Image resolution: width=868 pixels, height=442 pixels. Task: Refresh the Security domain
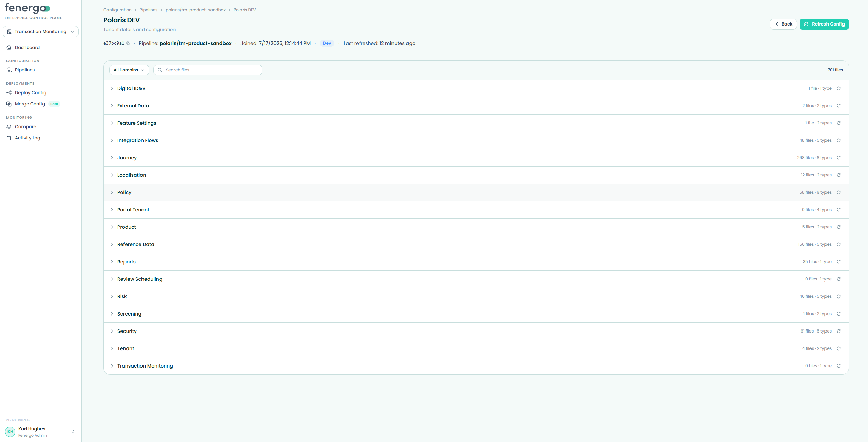pyautogui.click(x=839, y=331)
